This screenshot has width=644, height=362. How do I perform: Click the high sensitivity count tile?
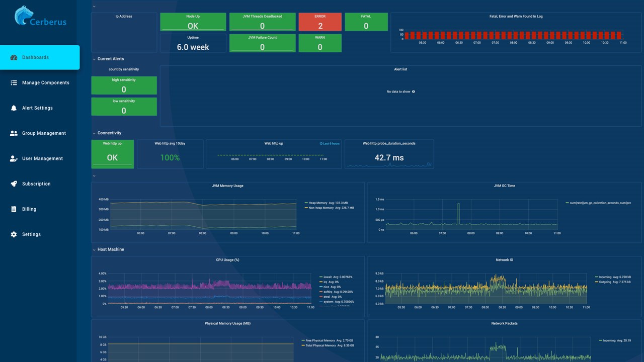124,85
